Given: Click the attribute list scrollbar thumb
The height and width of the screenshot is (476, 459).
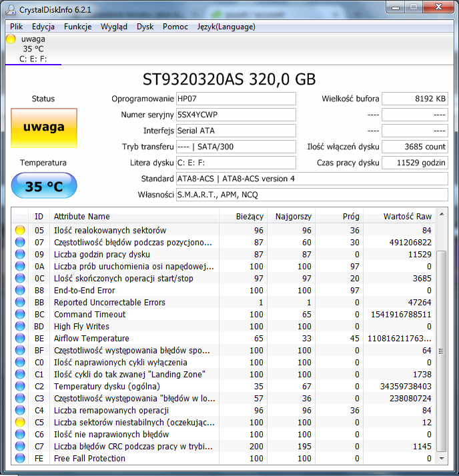Looking at the screenshot, I should click(442, 351).
